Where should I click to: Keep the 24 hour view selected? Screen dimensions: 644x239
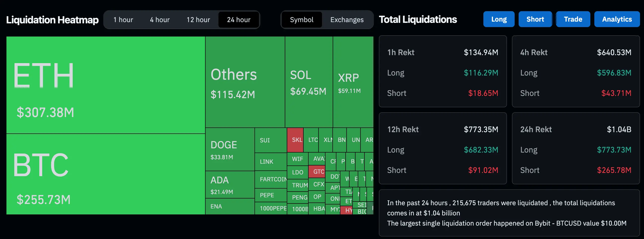pos(239,20)
